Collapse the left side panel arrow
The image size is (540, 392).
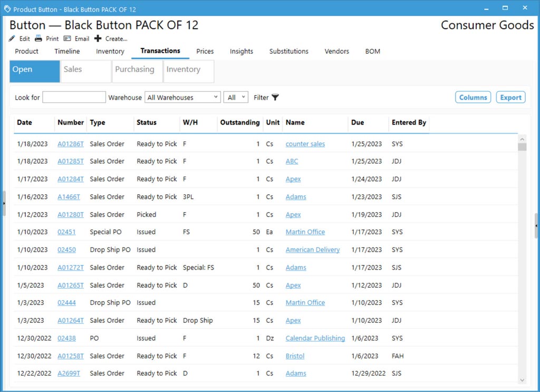[4, 202]
